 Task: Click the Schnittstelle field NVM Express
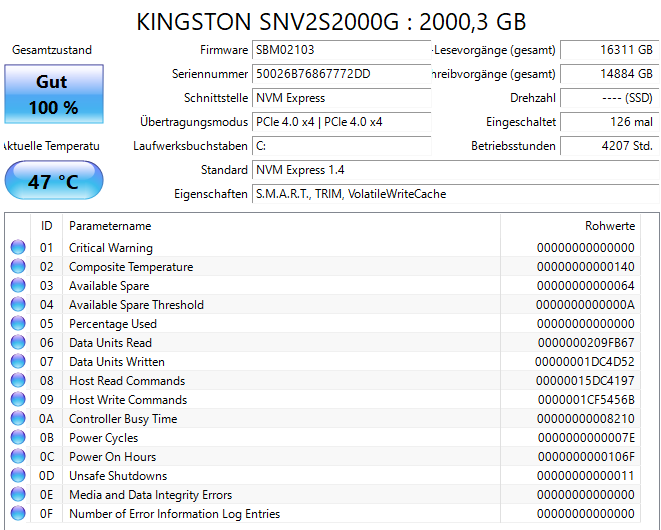point(341,98)
